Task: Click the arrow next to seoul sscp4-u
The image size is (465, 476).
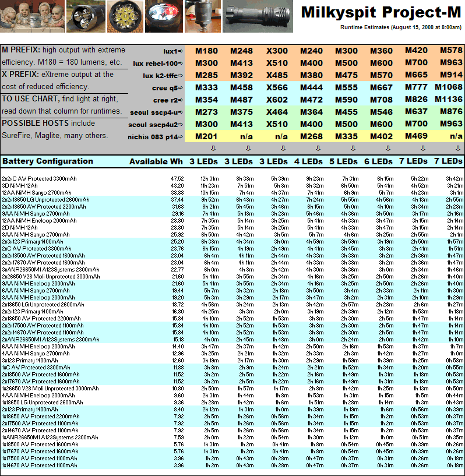Action: click(x=180, y=112)
